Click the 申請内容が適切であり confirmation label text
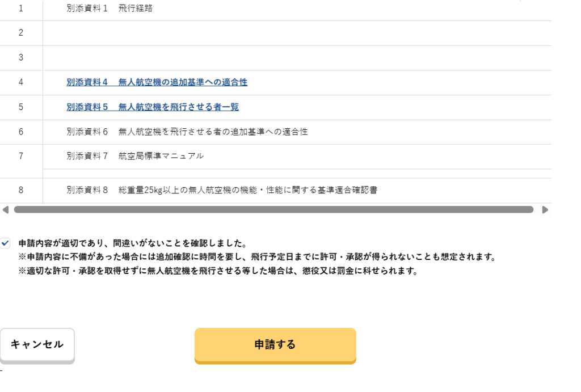The width and height of the screenshot is (581, 392). (x=132, y=243)
